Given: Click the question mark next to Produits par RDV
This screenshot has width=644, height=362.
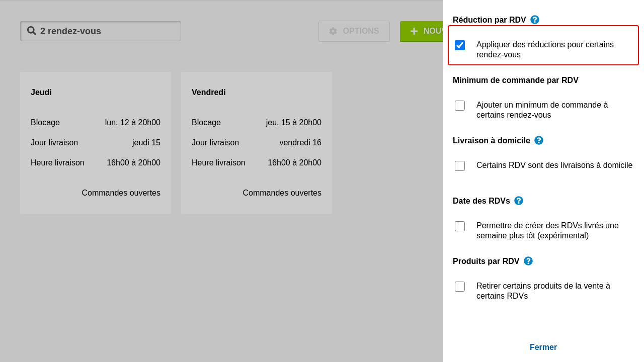Looking at the screenshot, I should click(528, 261).
